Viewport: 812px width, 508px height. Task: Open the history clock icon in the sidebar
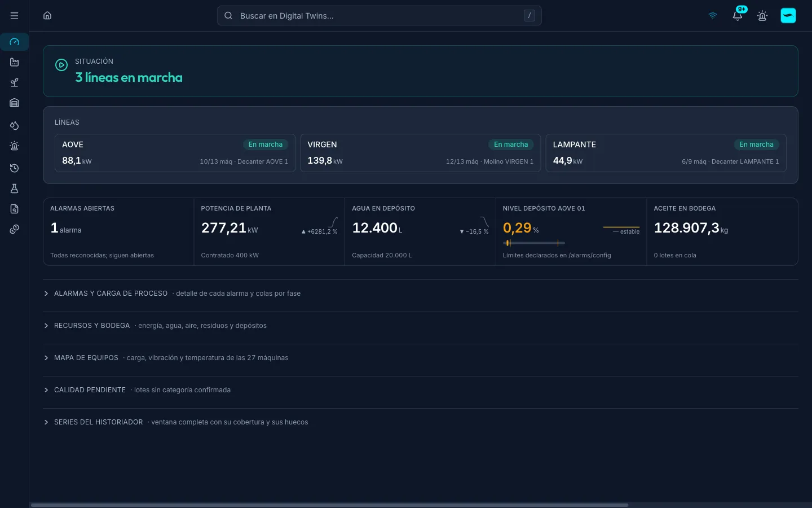[15, 168]
